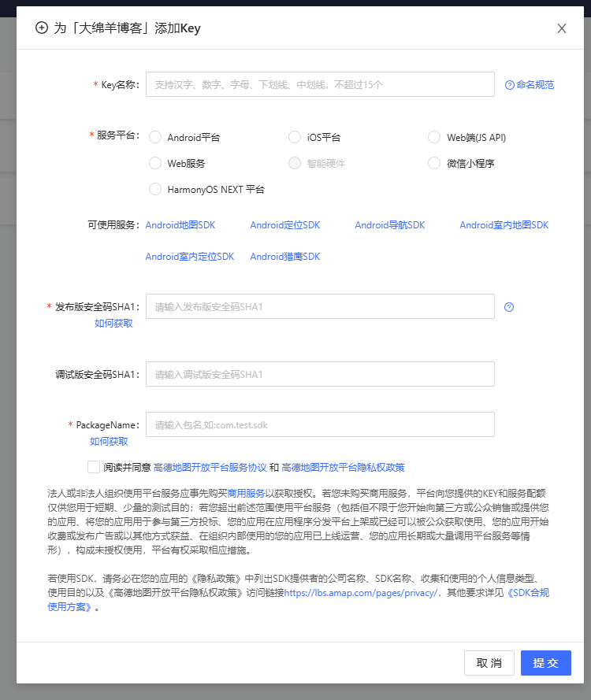Viewport: 591px width, 700px height.
Task: Select the Android平台 radio button
Action: pyautogui.click(x=155, y=137)
